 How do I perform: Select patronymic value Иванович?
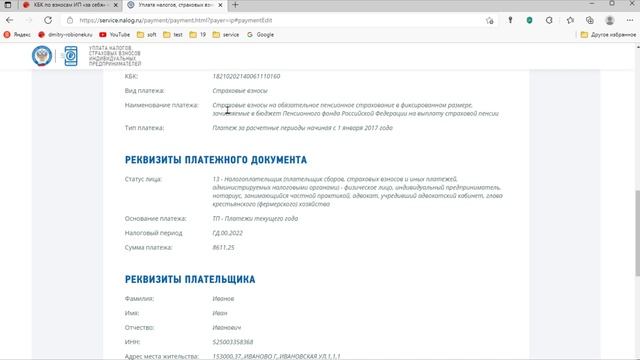point(227,328)
